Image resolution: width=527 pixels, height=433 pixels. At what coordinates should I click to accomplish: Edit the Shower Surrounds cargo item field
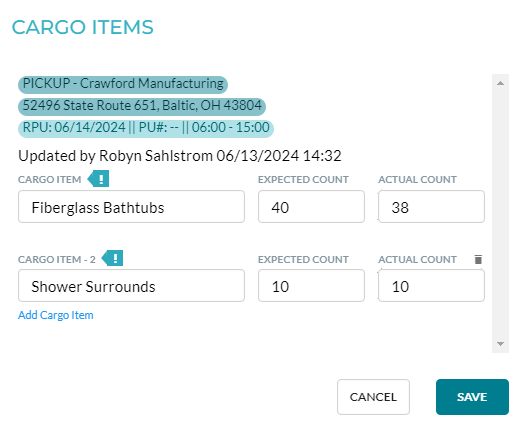131,285
